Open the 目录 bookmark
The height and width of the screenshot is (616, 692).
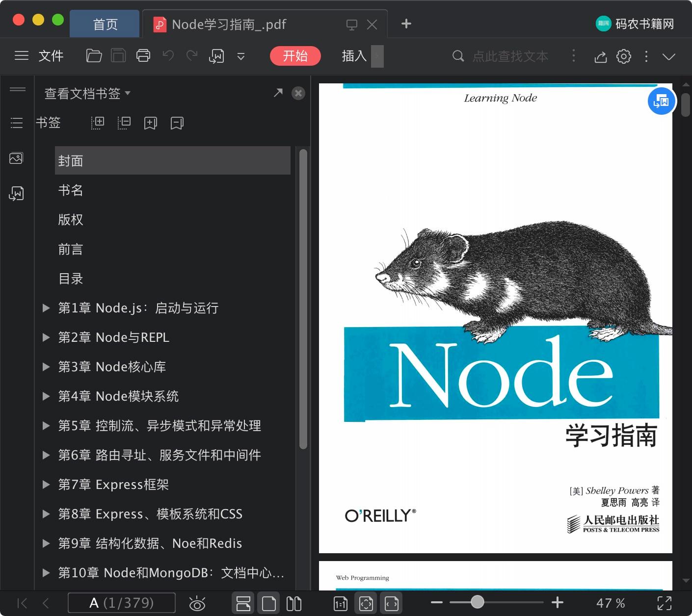click(71, 279)
